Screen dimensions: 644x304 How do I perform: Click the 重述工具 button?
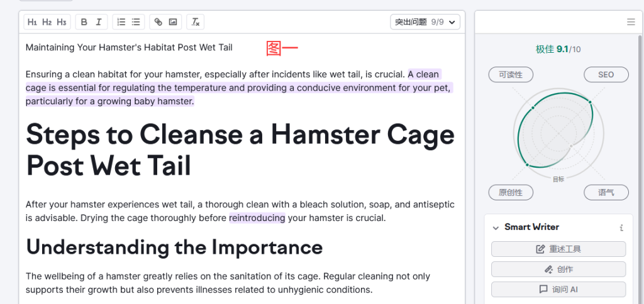point(558,249)
